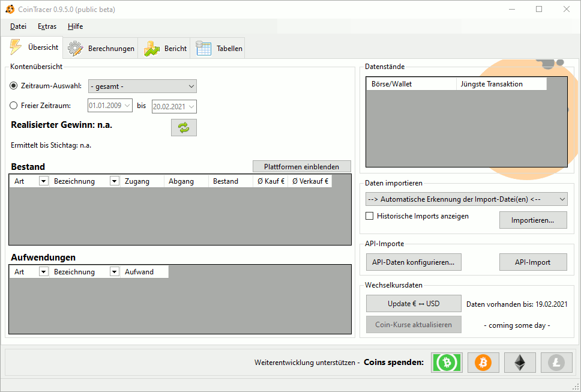Switch to the Übersicht tab
The image size is (581, 392).
click(32, 47)
